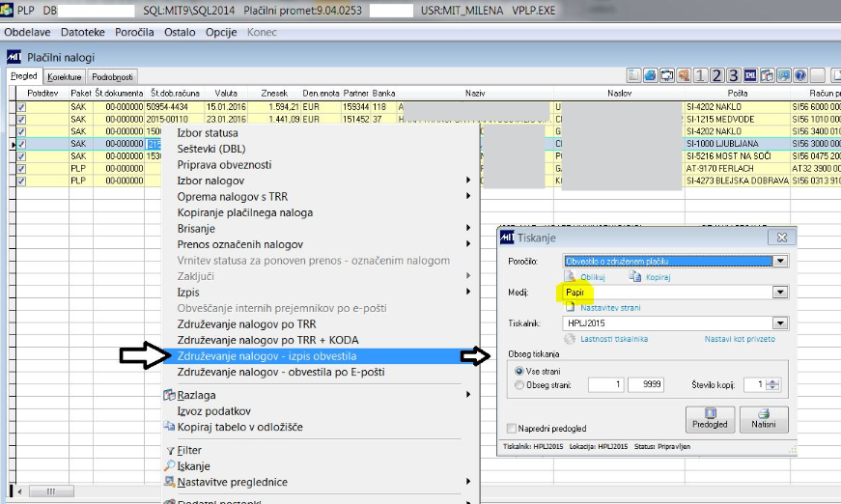Click the Nastavitve preglednice icon
Screen dimensions: 841x504
click(x=170, y=482)
